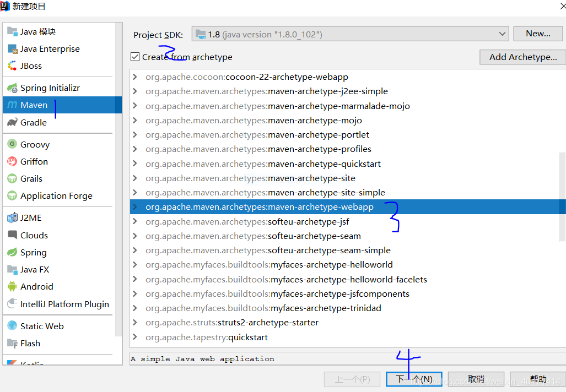Click the Griffon red icon

click(x=12, y=161)
